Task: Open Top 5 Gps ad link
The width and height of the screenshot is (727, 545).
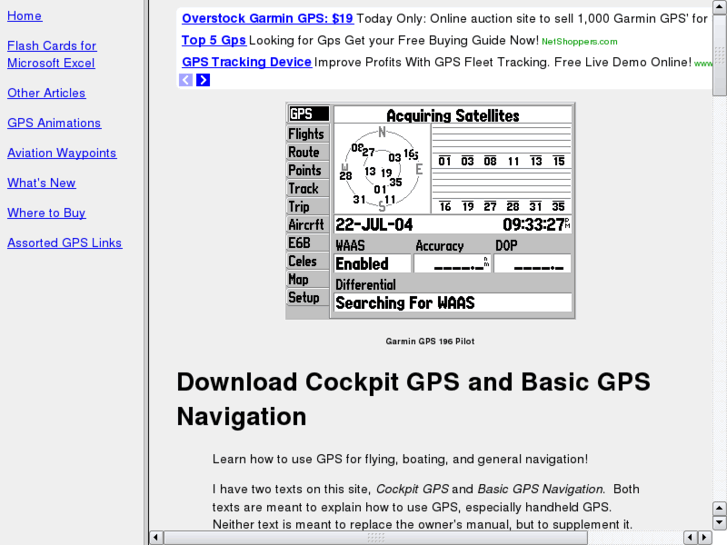Action: point(214,40)
